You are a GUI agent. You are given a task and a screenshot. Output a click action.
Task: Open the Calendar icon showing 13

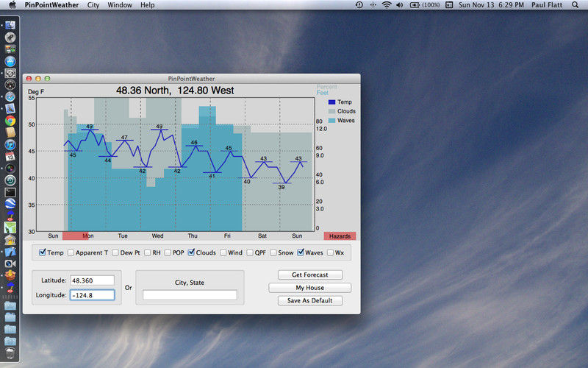pyautogui.click(x=10, y=156)
